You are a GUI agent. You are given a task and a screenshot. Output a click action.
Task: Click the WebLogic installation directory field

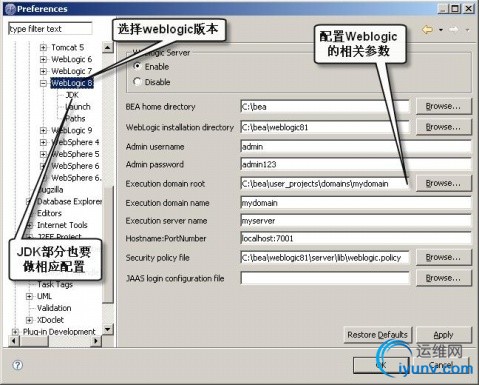325,127
